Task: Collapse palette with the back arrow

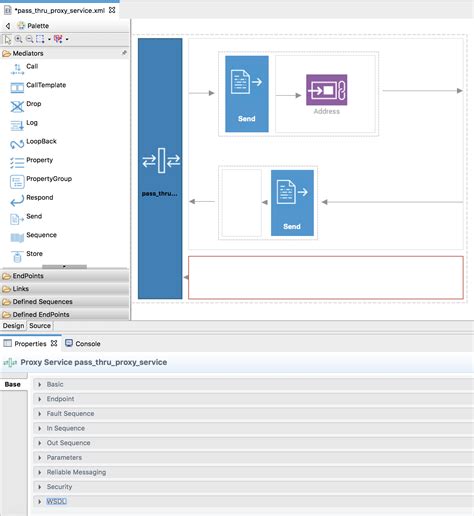Action: [8, 26]
